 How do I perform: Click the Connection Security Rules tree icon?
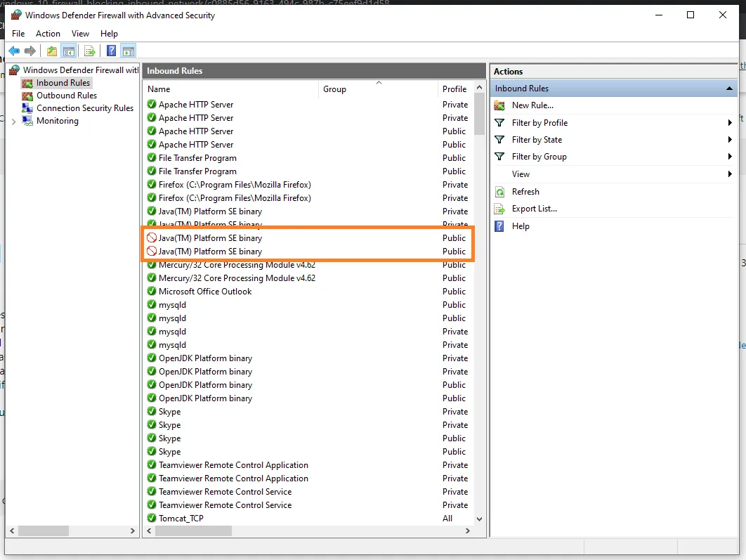[x=27, y=108]
